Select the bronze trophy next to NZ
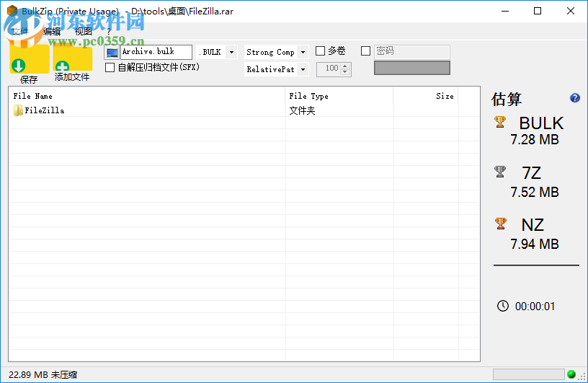The image size is (588, 383). 500,224
